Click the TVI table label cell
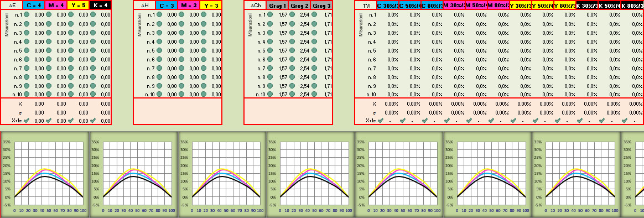Image resolution: width=644 pixels, height=218 pixels. [365, 6]
